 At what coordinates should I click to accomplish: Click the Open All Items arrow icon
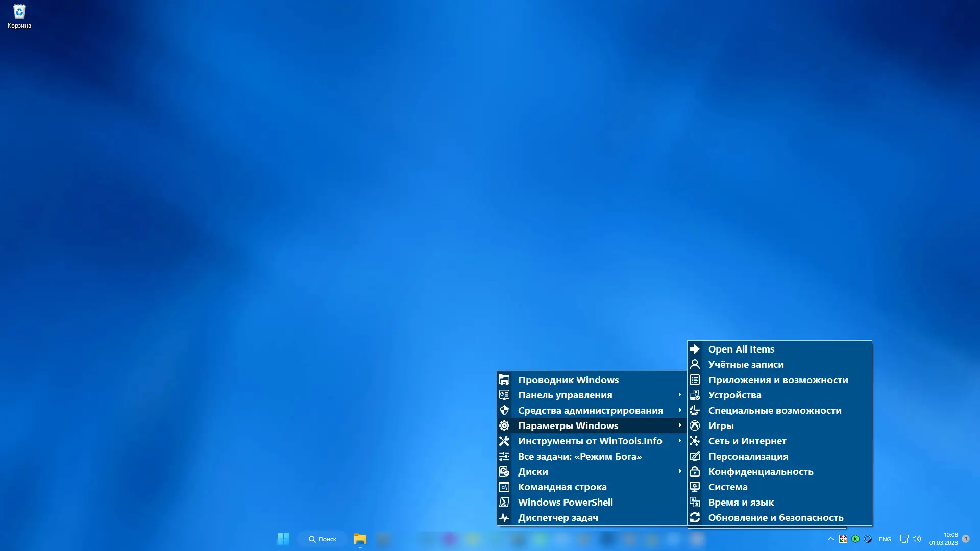(695, 349)
